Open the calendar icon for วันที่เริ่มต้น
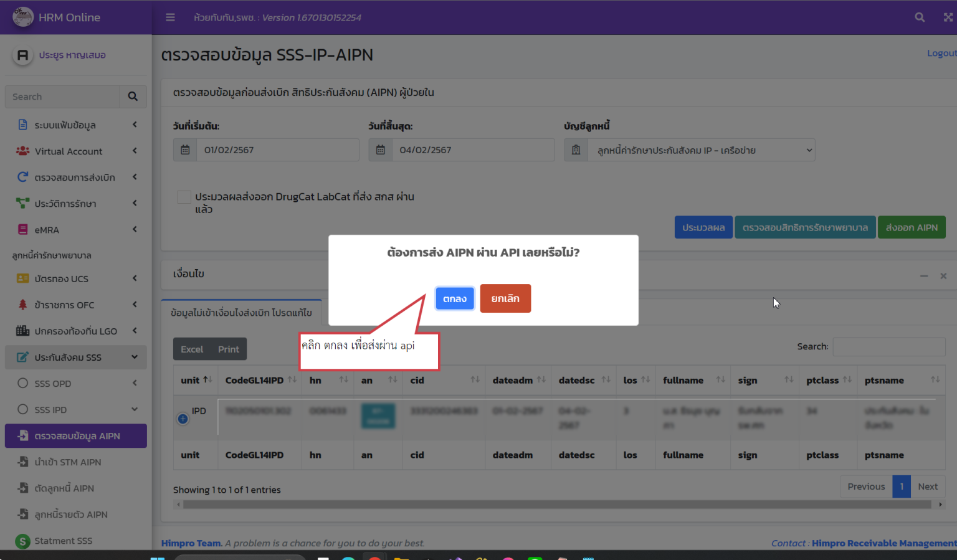This screenshot has width=957, height=560. 184,149
